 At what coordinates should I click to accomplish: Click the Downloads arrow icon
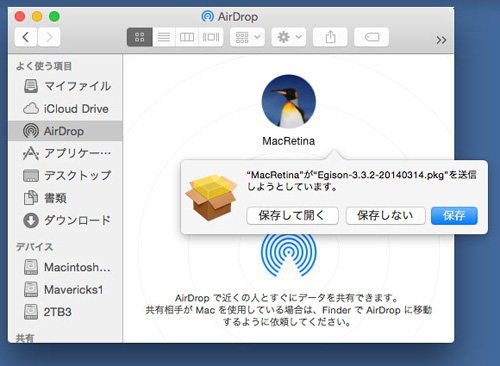31,220
